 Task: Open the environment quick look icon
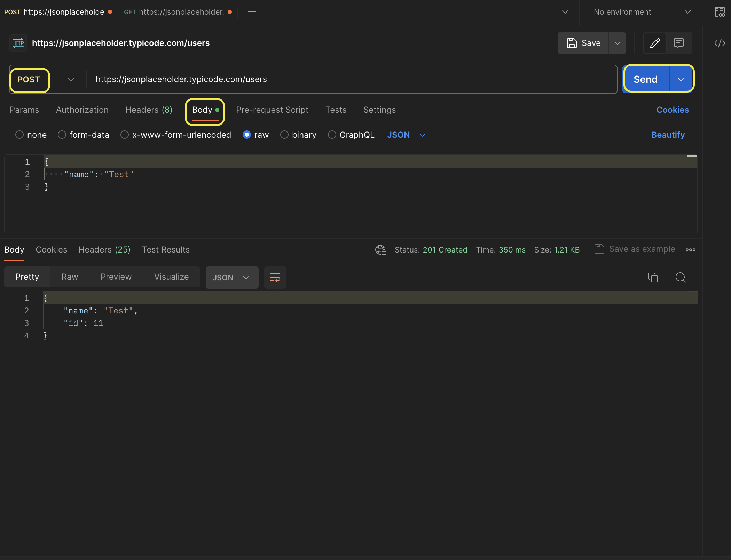pyautogui.click(x=720, y=12)
